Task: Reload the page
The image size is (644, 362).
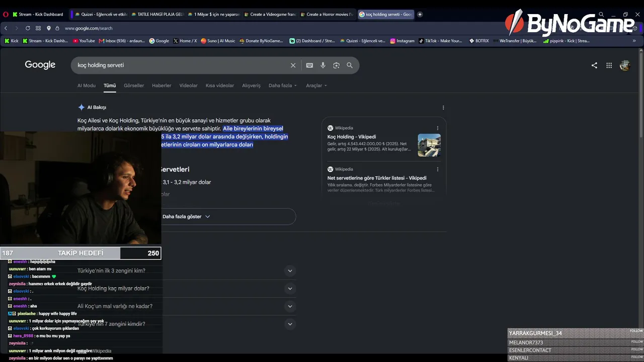Action: pos(28,28)
